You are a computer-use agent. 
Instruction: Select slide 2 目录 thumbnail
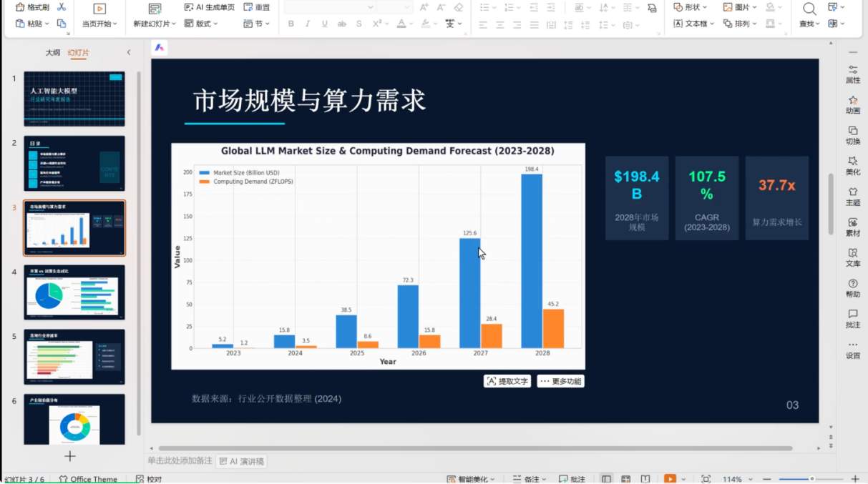(74, 163)
